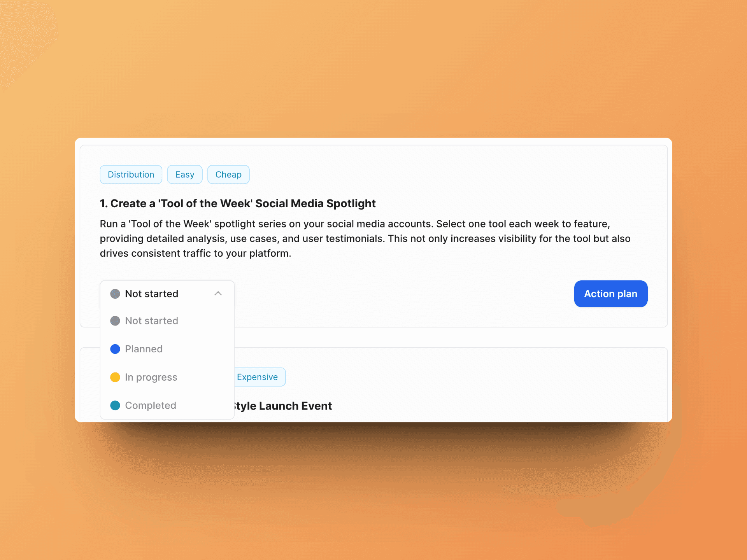Click the Easy difficulty tag

point(185,175)
